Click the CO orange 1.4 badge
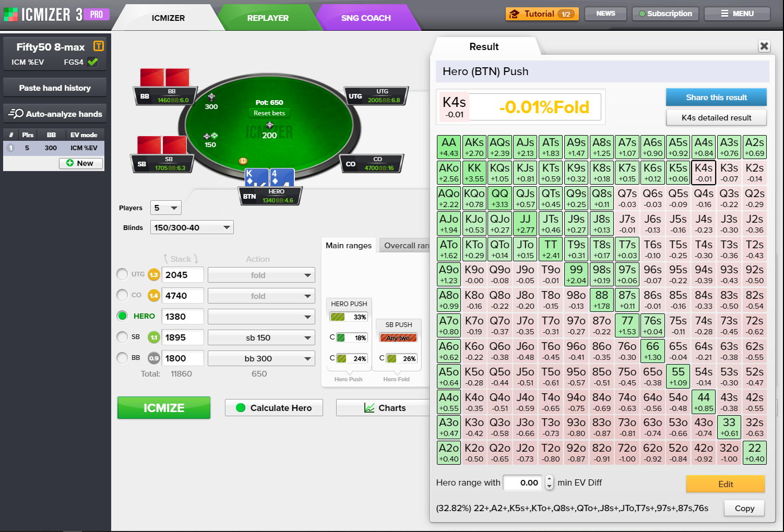Screen dimensions: 784x532 click(153, 296)
